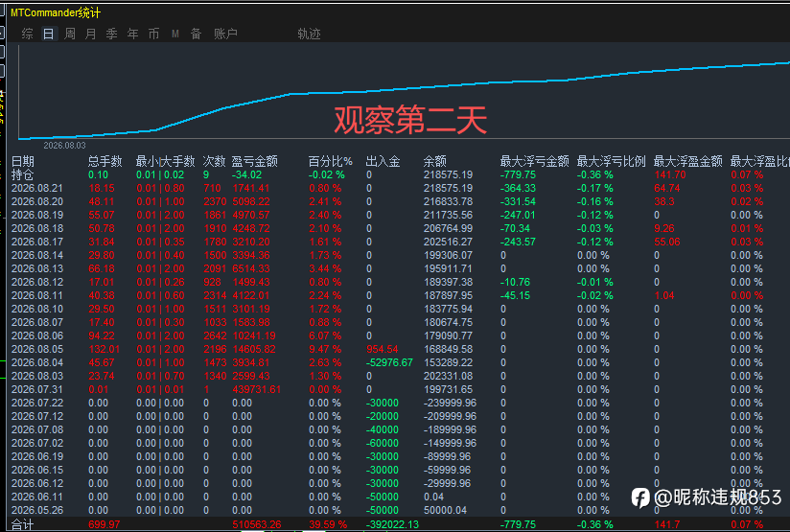Screen dimensions: 790x532
Task: Select the 日 daily statistics tab
Action: [x=48, y=34]
